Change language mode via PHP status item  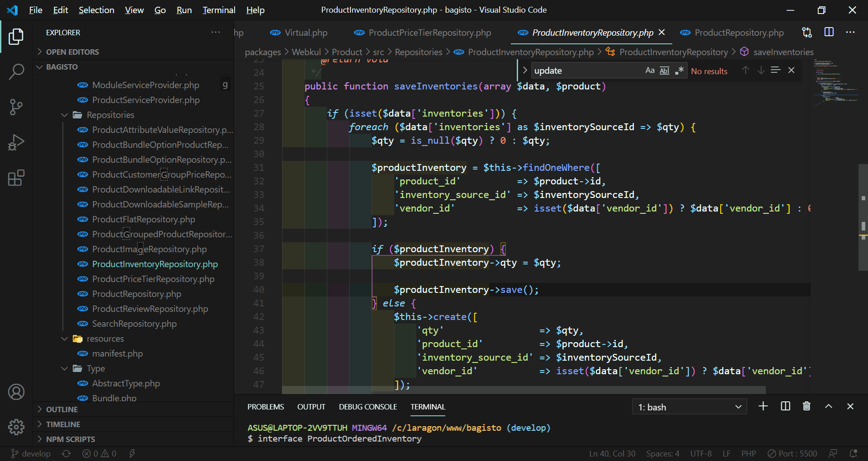tap(749, 454)
